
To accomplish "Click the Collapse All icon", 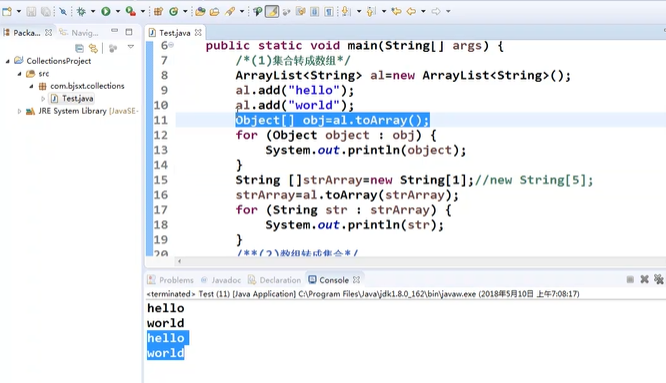I will point(79,48).
